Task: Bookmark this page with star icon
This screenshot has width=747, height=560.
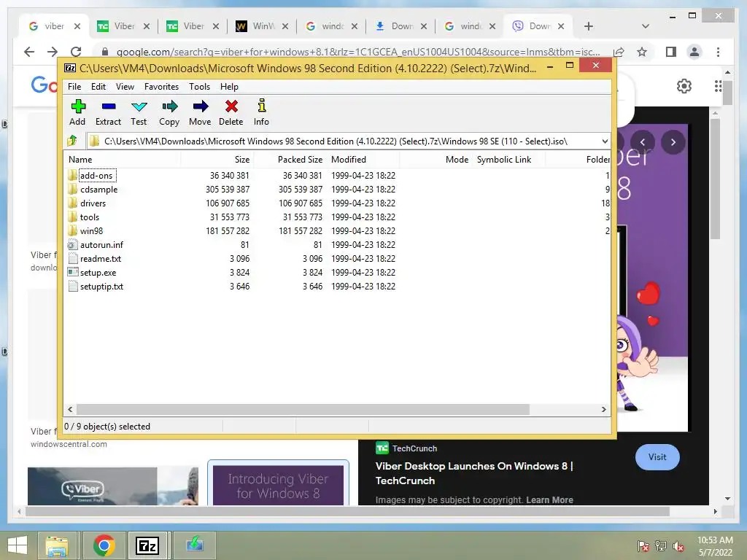Action: pyautogui.click(x=642, y=52)
